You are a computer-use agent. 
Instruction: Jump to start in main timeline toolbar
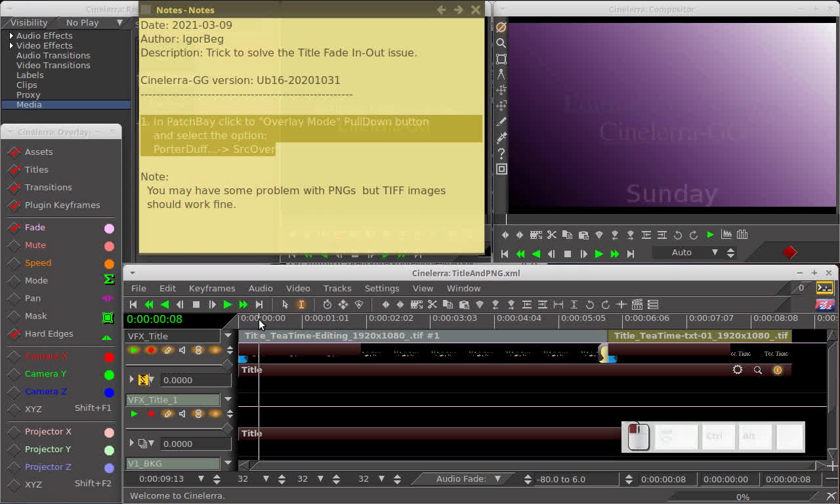click(133, 304)
